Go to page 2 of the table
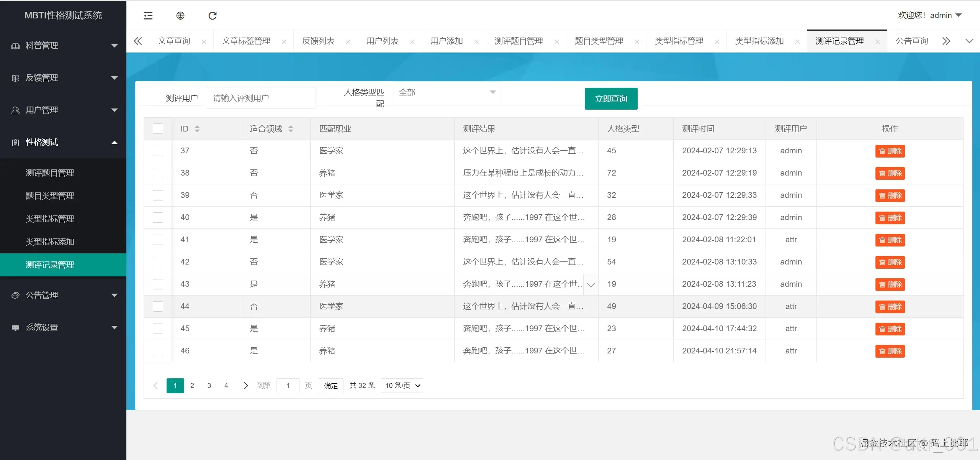This screenshot has height=460, width=980. [x=192, y=386]
